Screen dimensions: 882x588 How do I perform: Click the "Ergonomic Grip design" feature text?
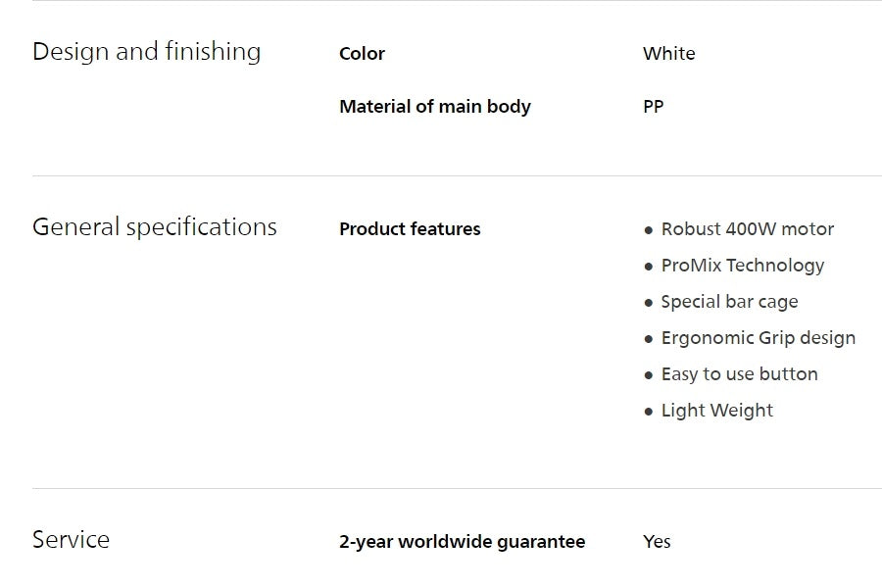pos(758,338)
